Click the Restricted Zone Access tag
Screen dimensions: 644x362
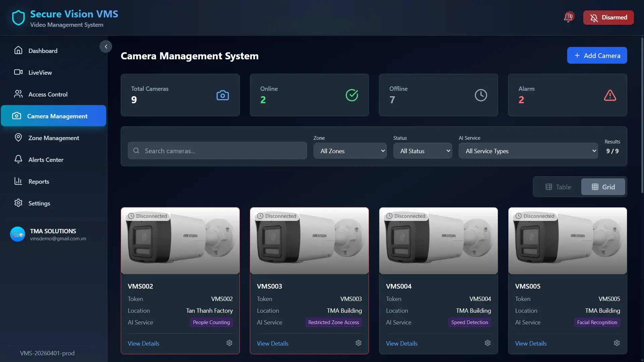tap(333, 322)
